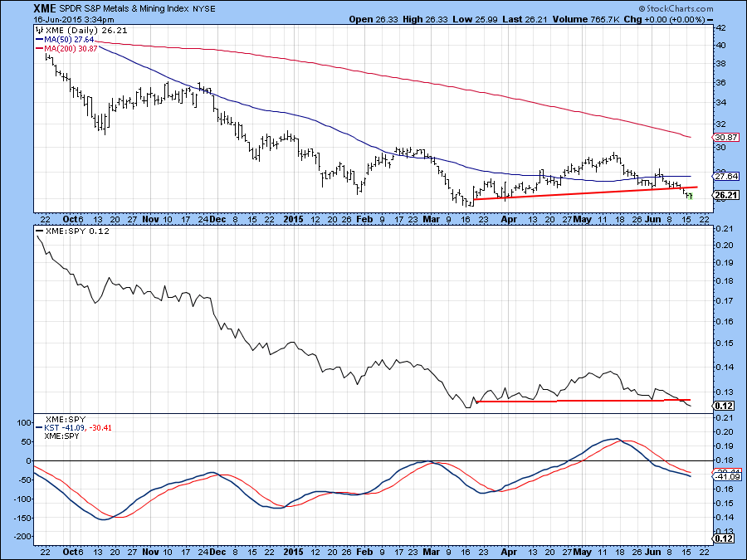The height and width of the screenshot is (560, 747).
Task: Open the StockCharts.com copyright link
Action: click(676, 8)
